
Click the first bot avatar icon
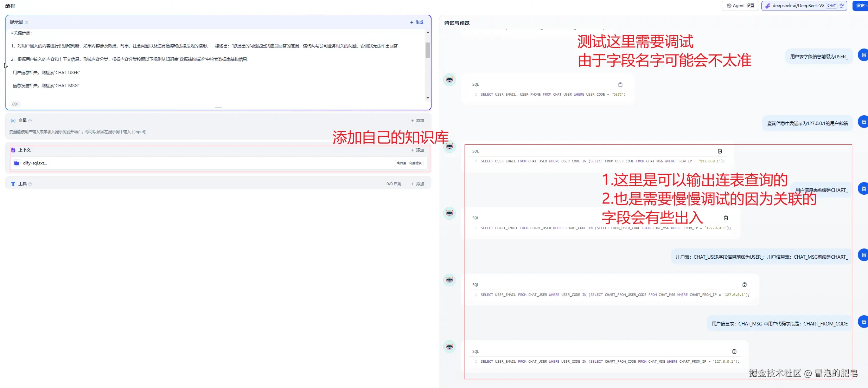[x=449, y=80]
